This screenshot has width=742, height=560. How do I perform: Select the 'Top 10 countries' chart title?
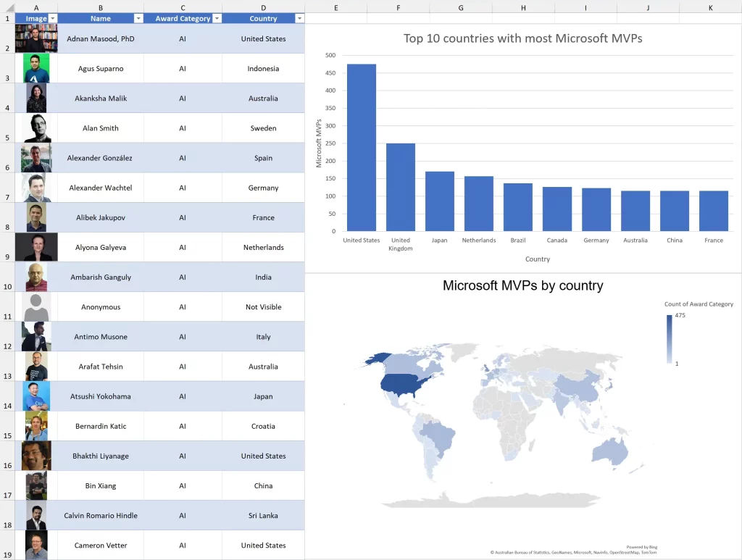[x=522, y=38]
